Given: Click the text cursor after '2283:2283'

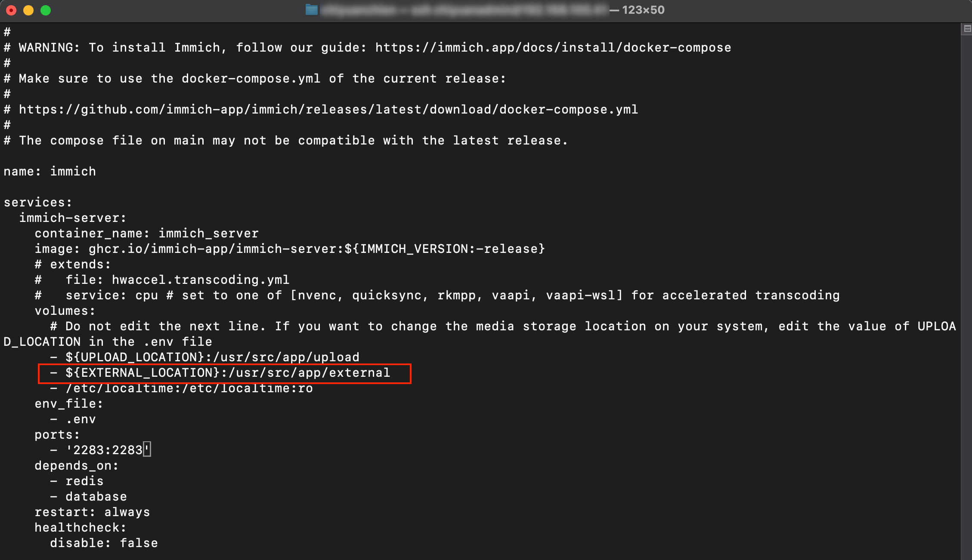Looking at the screenshot, I should pos(147,450).
